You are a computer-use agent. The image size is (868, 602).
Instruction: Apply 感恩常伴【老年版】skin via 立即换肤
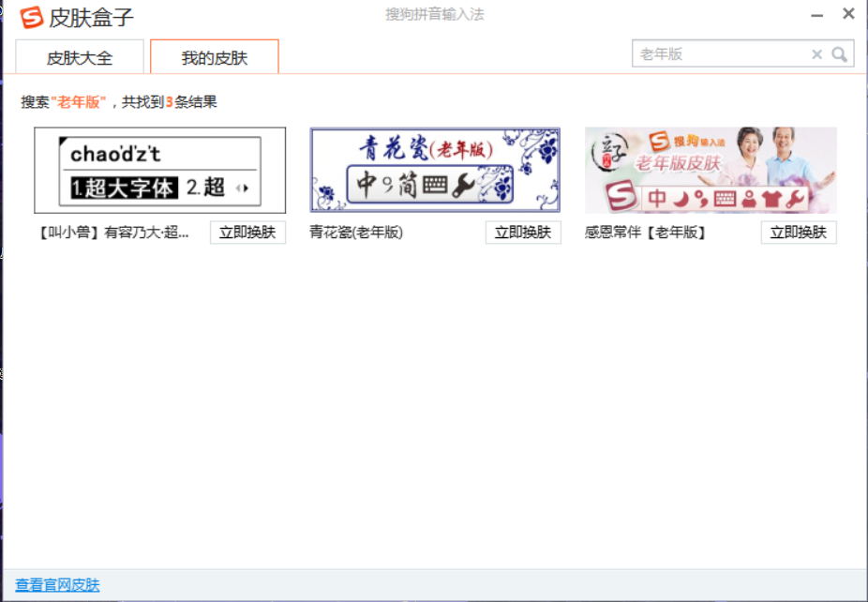coord(799,232)
